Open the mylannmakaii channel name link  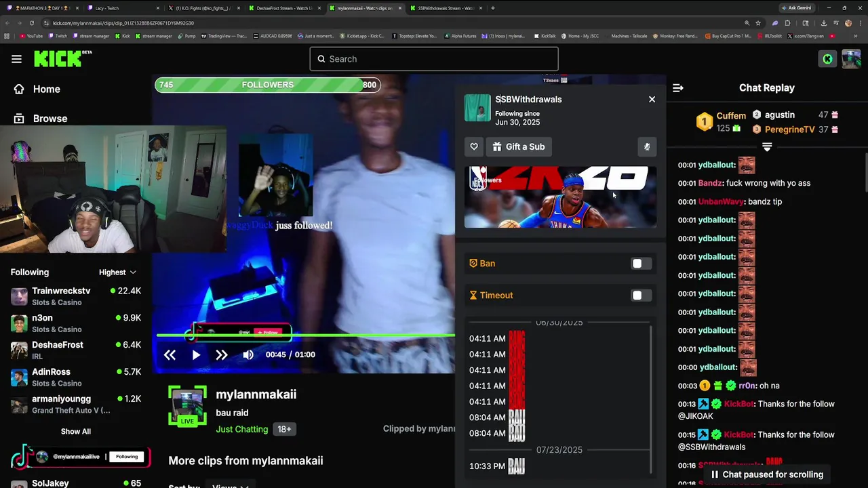pyautogui.click(x=256, y=394)
